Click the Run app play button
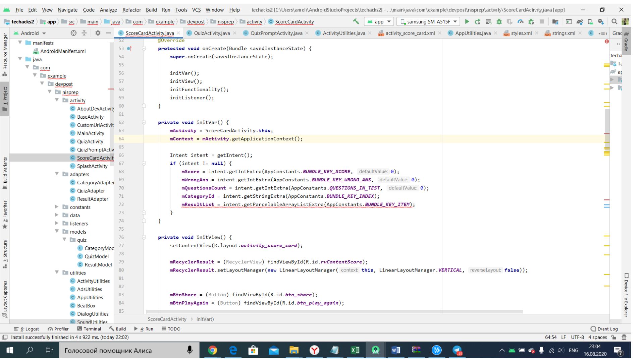This screenshot has height=362, width=644. pyautogui.click(x=467, y=22)
